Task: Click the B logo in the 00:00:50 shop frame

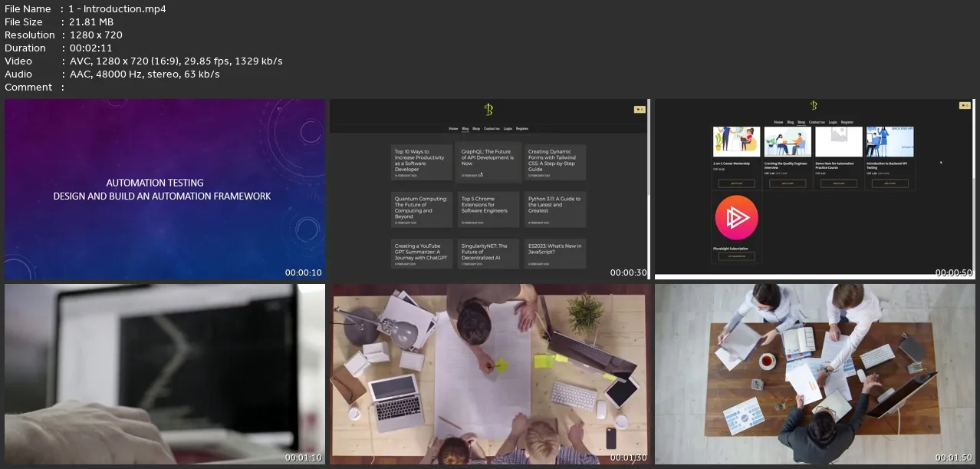Action: pos(814,105)
